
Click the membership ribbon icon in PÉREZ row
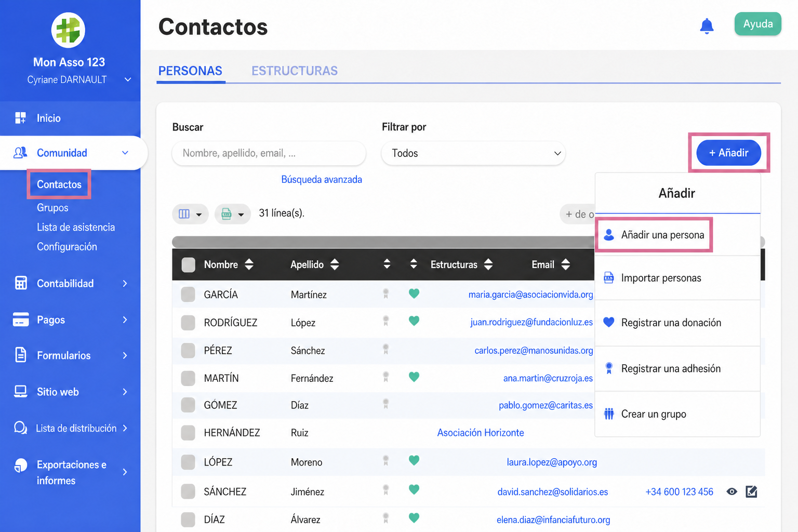coord(386,349)
